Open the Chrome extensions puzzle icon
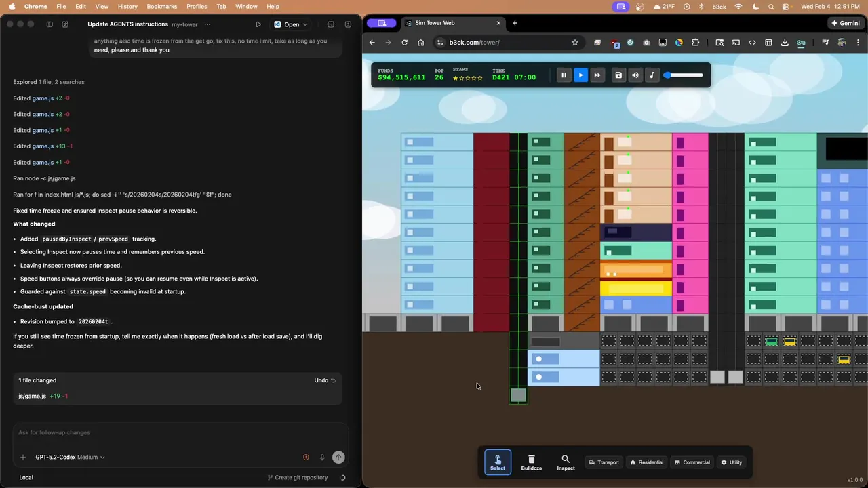Viewport: 868px width, 488px height. tap(695, 42)
